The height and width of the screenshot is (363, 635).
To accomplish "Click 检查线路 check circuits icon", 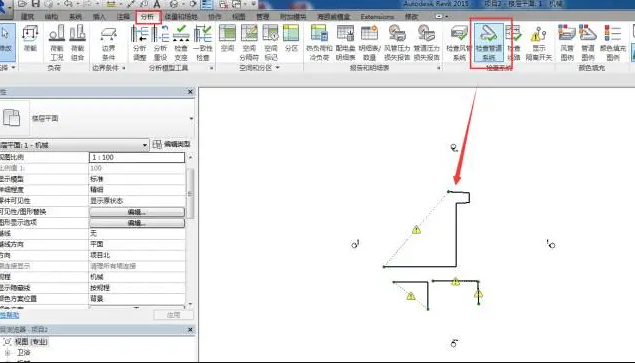I will pos(514,43).
